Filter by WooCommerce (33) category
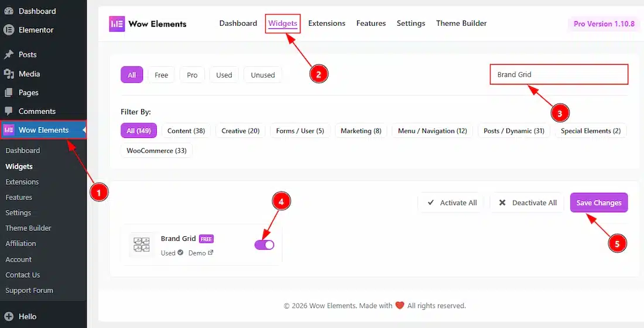This screenshot has height=328, width=644. click(x=156, y=151)
